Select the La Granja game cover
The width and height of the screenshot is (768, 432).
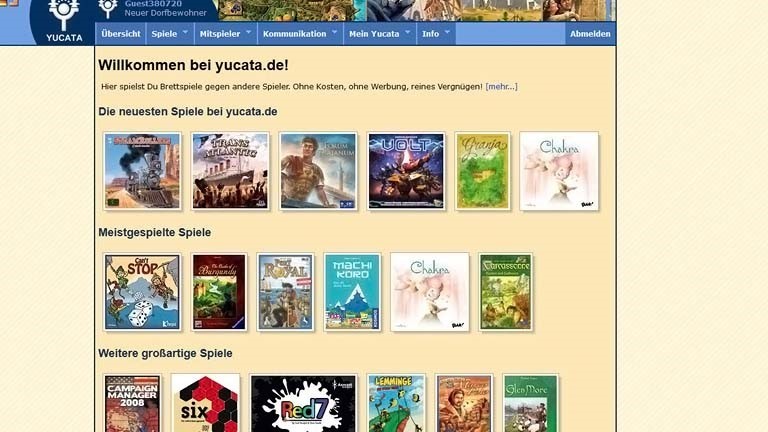[x=482, y=171]
